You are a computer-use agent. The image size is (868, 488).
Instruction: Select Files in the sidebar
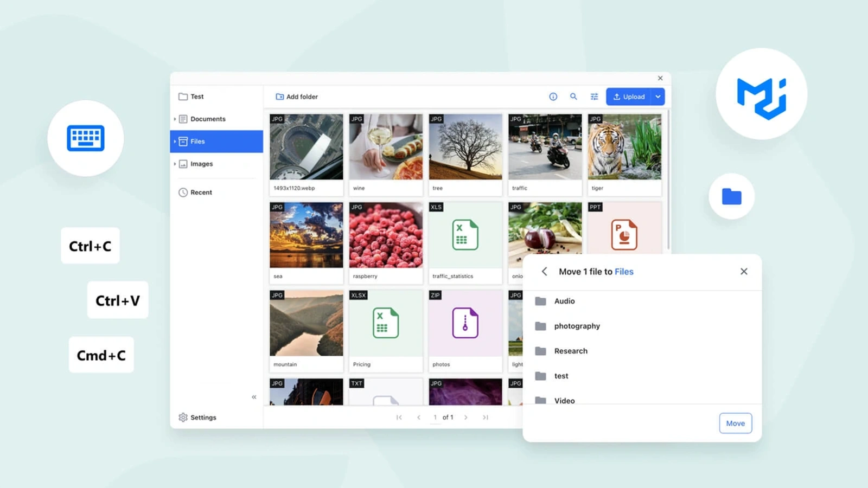click(x=216, y=142)
